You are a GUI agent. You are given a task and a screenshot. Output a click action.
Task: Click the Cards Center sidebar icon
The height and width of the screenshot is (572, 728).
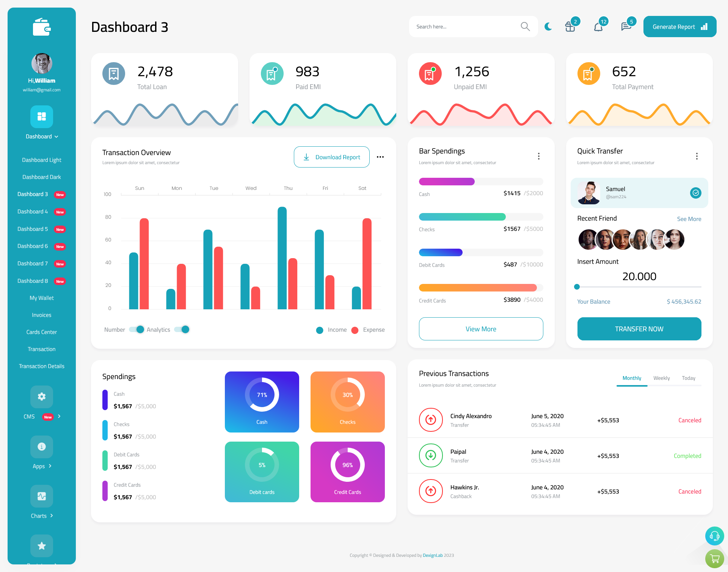(x=41, y=332)
